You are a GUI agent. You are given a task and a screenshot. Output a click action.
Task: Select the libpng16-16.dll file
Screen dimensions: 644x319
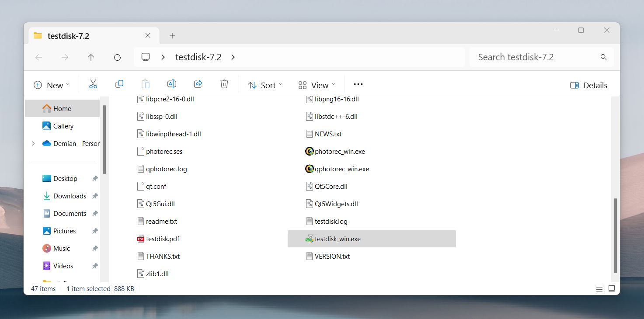332,99
